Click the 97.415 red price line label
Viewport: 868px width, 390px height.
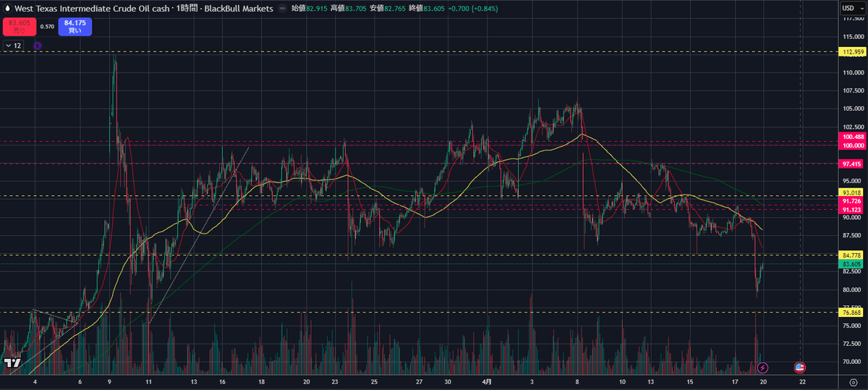coord(850,164)
